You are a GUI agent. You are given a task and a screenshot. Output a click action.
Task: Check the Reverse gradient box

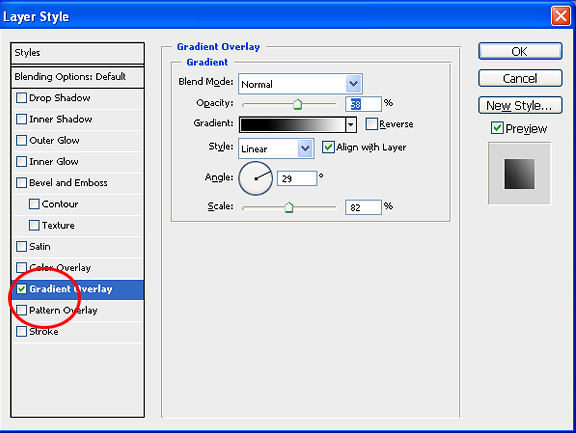[x=371, y=124]
